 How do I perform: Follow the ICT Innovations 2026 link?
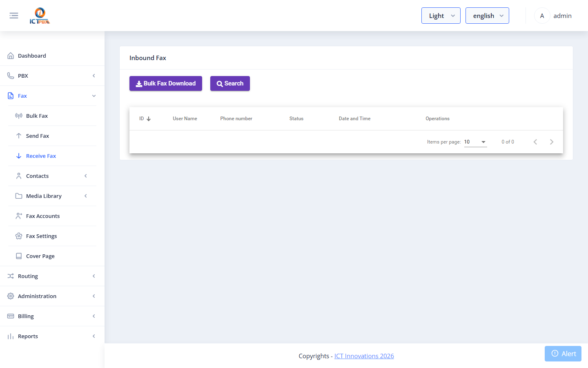364,356
